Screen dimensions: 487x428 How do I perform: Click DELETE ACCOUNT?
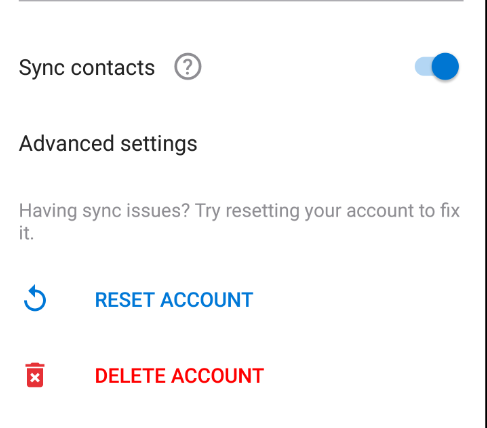click(x=179, y=376)
